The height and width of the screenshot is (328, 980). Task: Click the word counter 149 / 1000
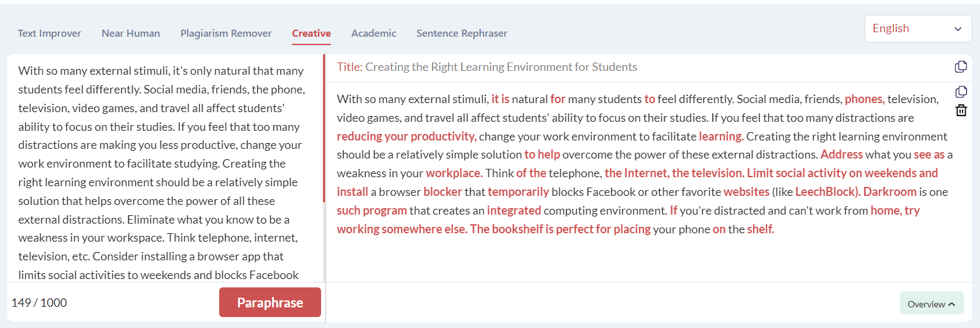[39, 302]
